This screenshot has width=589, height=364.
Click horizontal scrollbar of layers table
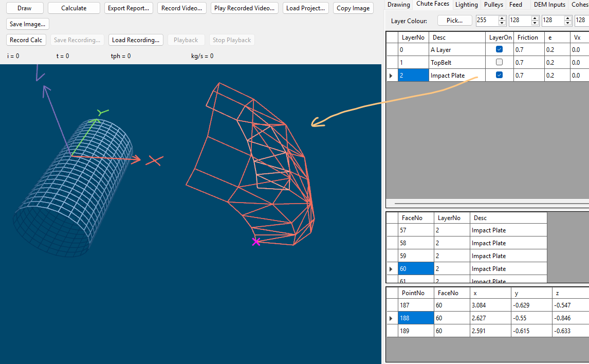[491, 203]
